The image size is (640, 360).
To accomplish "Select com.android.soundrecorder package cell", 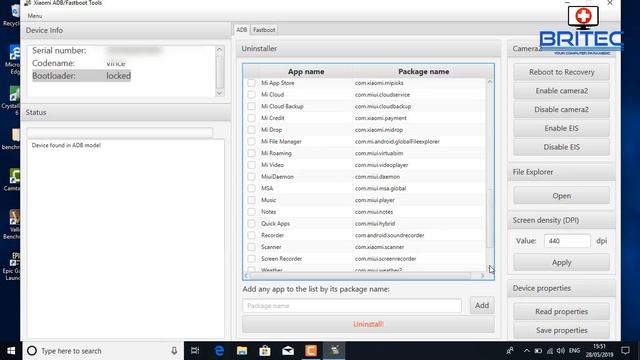I will click(x=389, y=236).
